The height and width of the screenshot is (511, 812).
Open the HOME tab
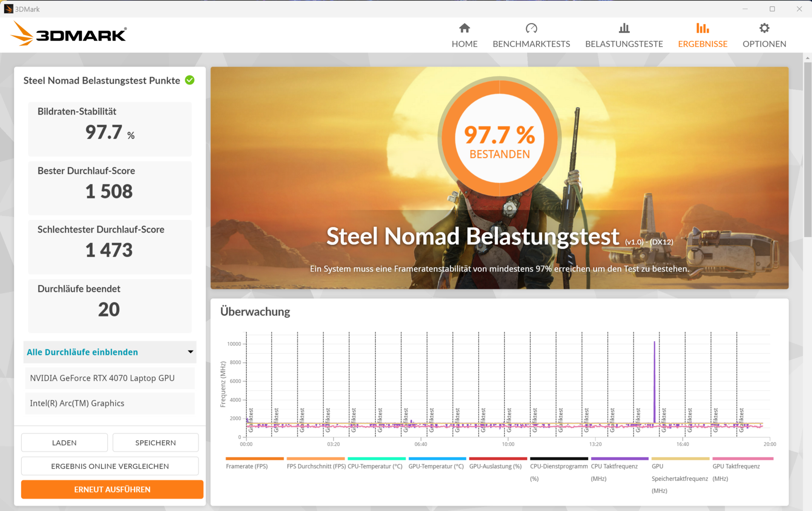coord(464,44)
